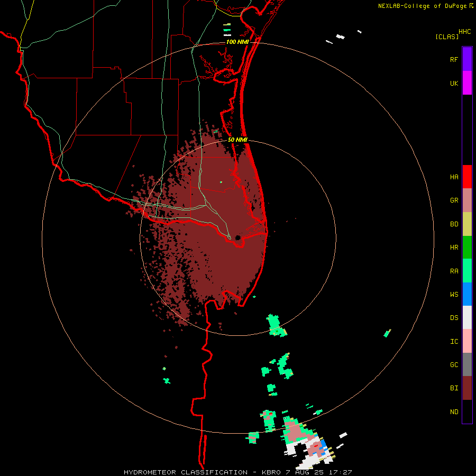Click the IC light pink legend swatch
Screen dimensions: 476x476
tap(467, 341)
